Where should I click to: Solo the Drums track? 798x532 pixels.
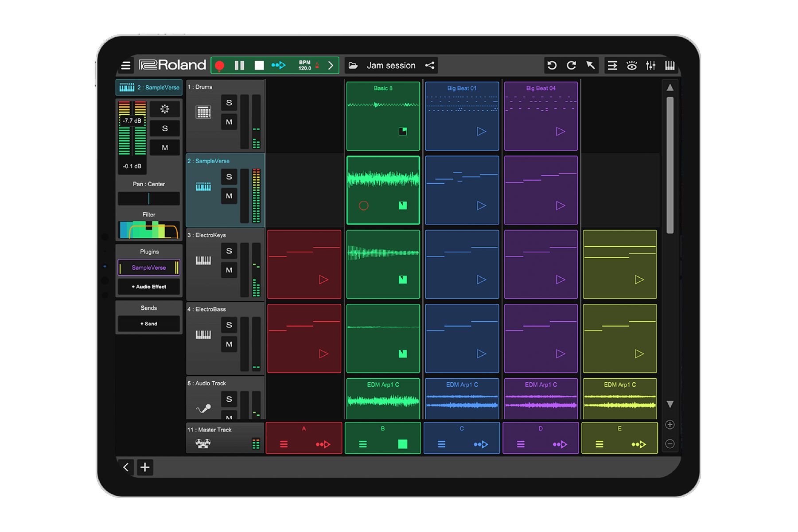point(229,103)
